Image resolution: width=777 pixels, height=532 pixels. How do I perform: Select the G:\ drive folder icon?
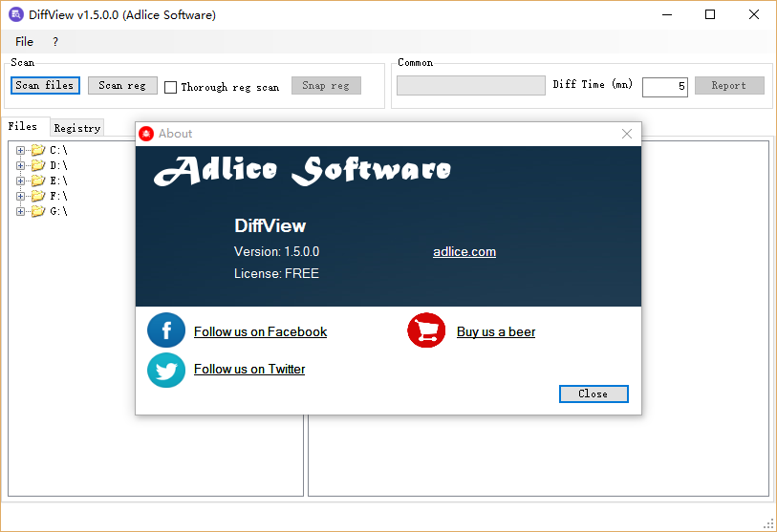tap(38, 211)
